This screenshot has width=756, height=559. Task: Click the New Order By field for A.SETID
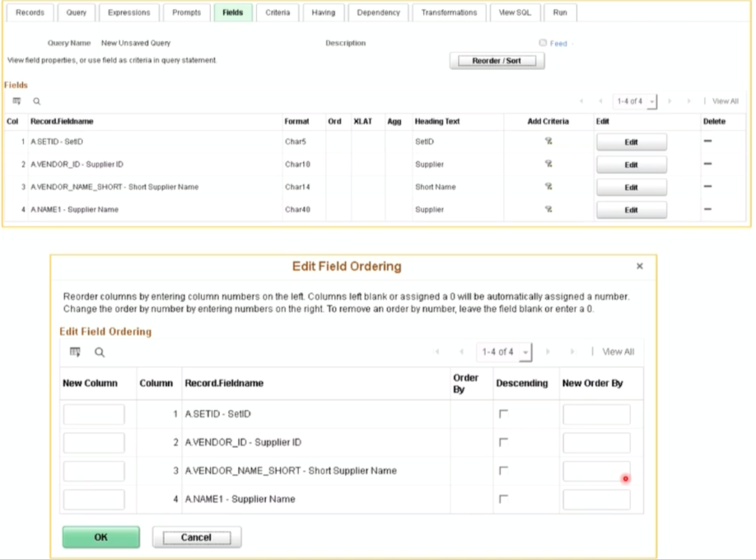coord(596,414)
